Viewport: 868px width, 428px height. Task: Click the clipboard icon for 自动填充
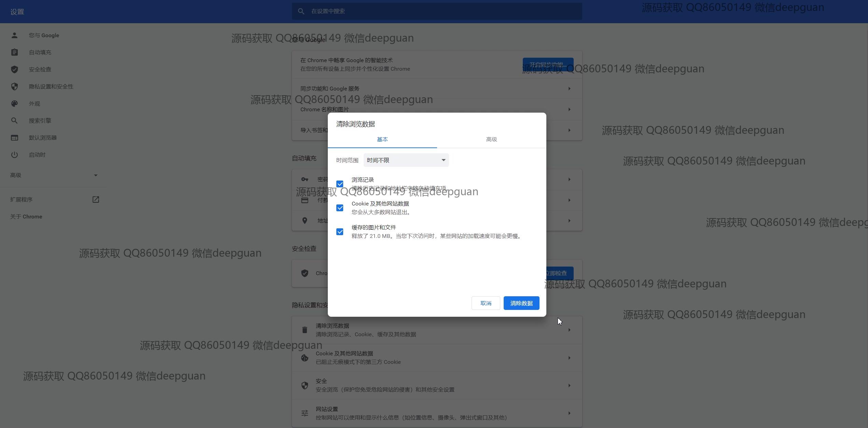pos(14,52)
